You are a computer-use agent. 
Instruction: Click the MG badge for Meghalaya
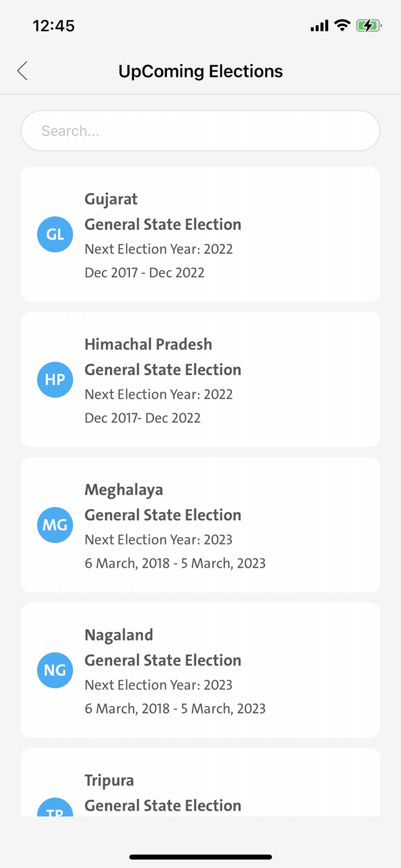point(55,525)
